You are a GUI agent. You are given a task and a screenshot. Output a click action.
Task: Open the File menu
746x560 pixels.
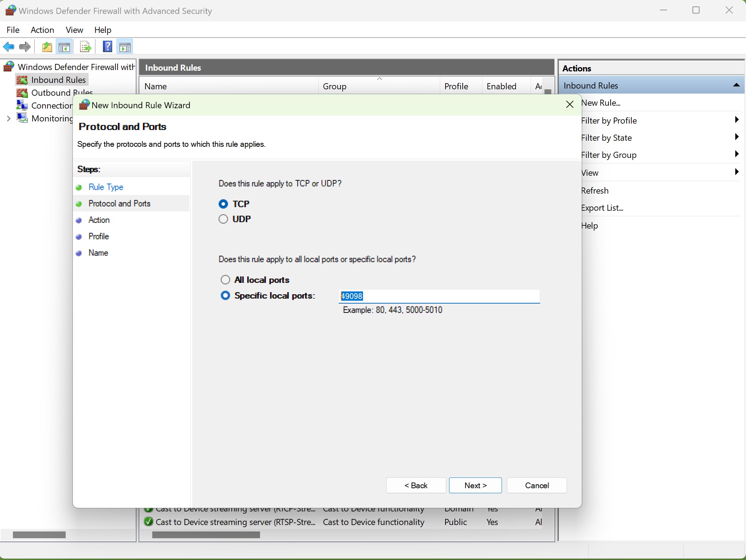[13, 30]
